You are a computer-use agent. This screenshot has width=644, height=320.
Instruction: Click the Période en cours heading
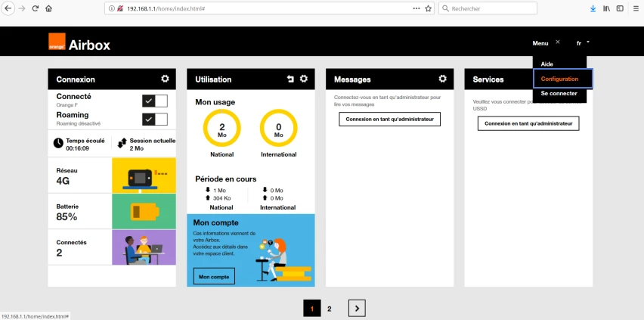[225, 179]
